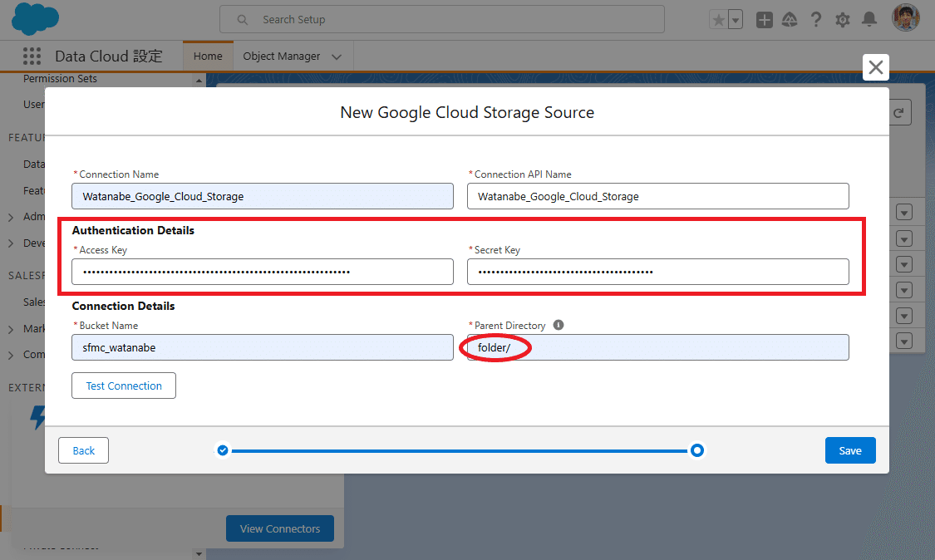Image resolution: width=935 pixels, height=560 pixels.
Task: Expand the Object Manager tab chevron
Action: pos(337,56)
